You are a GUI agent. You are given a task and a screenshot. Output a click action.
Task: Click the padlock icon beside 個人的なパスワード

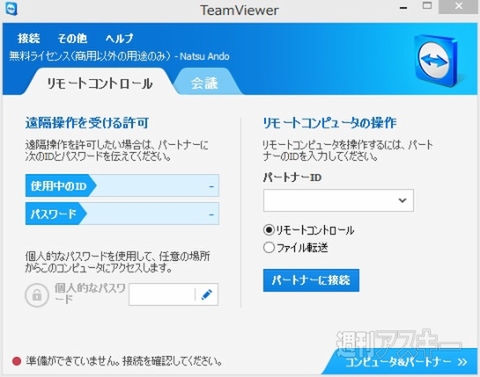click(x=37, y=295)
